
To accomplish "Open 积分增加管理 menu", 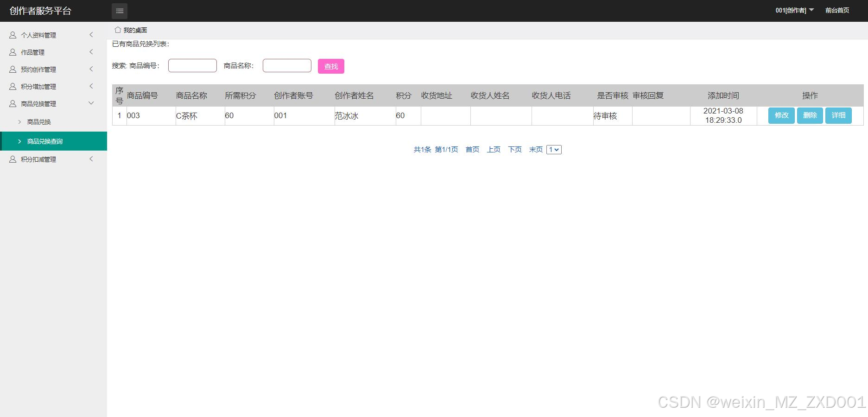I will (53, 86).
